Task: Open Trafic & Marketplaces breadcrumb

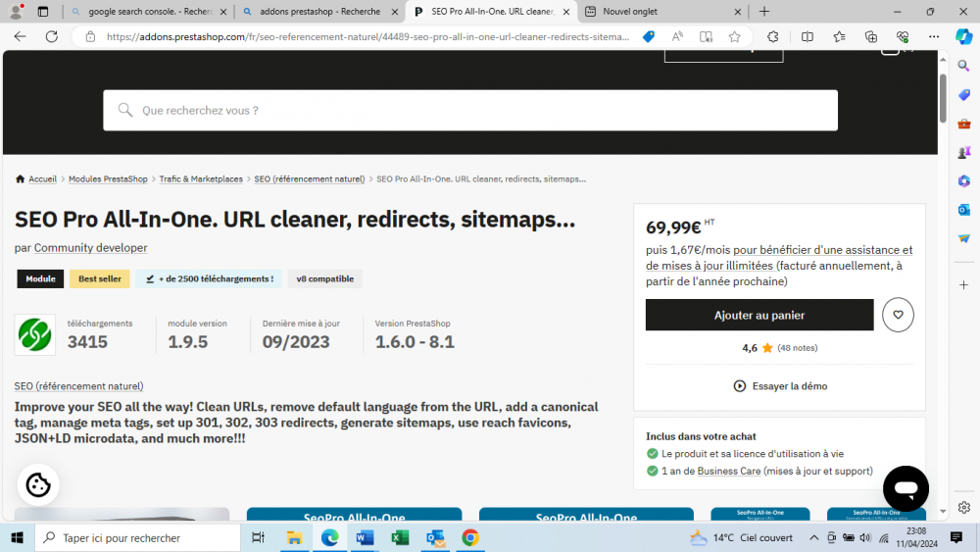Action: click(201, 179)
